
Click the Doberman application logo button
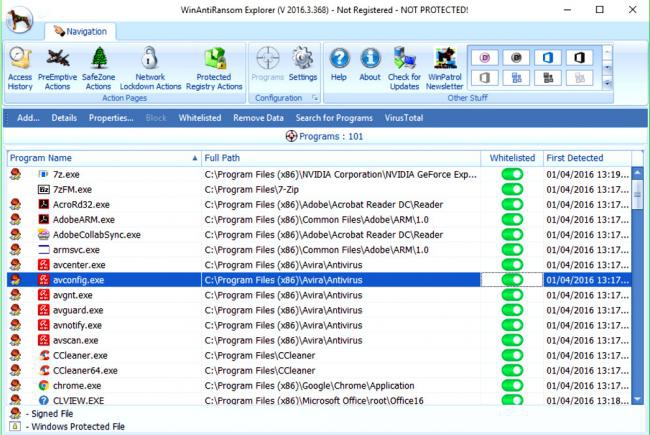pos(19,19)
